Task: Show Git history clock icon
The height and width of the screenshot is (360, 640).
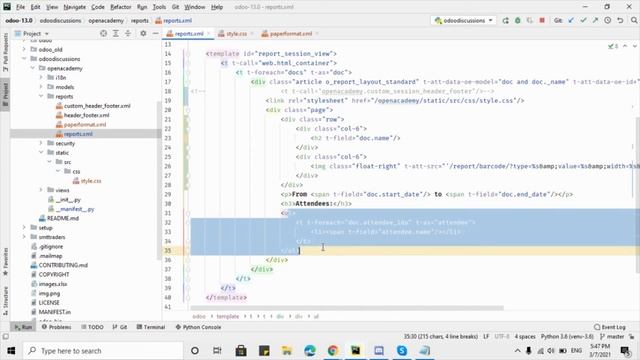Action: coord(608,20)
